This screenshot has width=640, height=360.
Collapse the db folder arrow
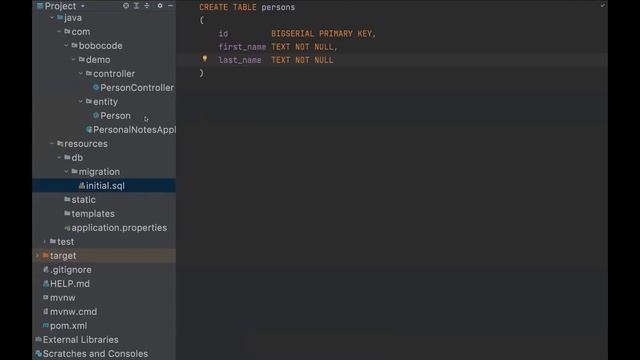pos(59,158)
